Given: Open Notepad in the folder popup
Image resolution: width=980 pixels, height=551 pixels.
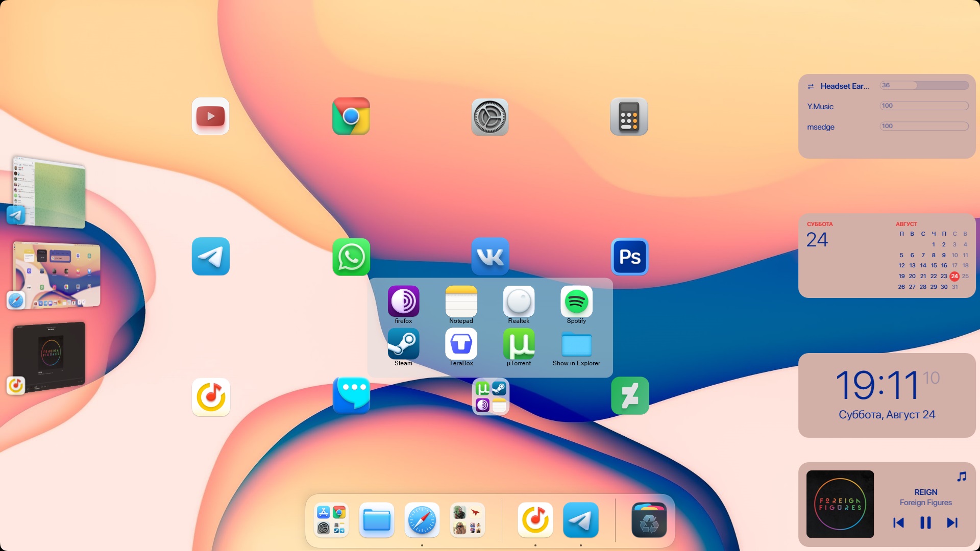Looking at the screenshot, I should click(461, 305).
